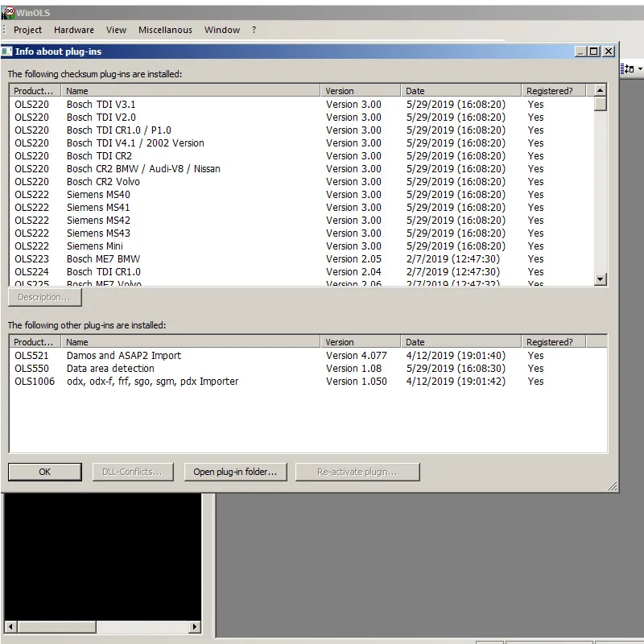Select the Bosch ME7 BMW row

301,259
